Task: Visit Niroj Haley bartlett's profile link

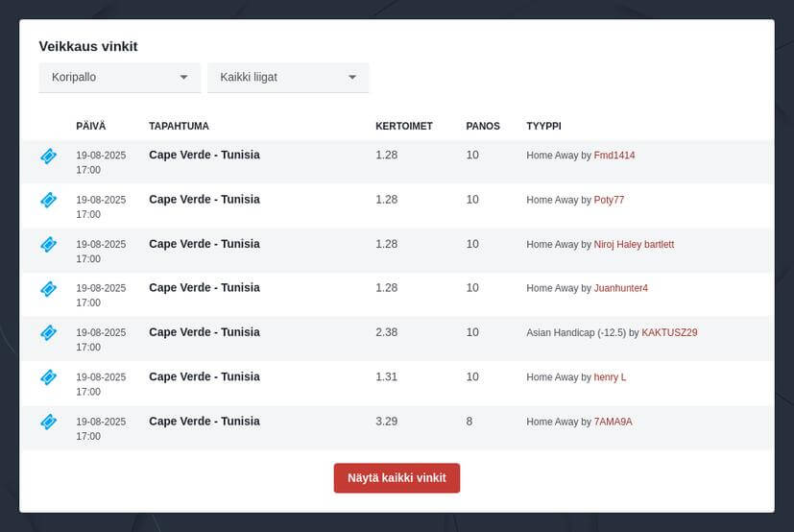Action: (634, 244)
